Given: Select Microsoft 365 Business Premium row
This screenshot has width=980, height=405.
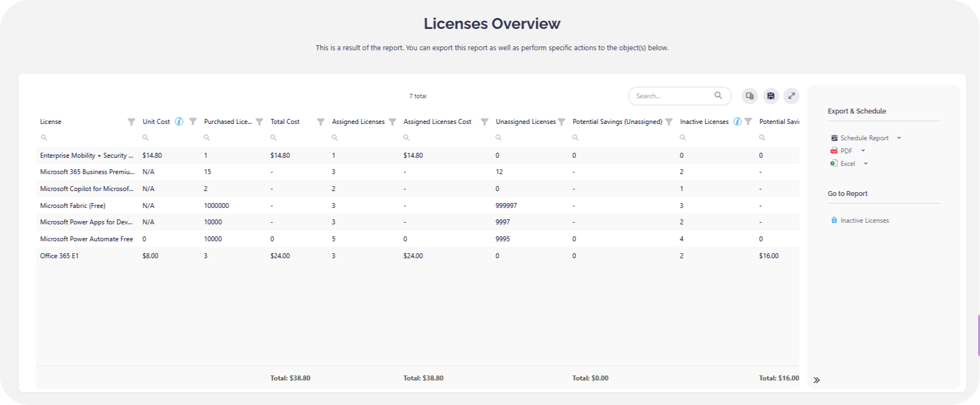Looking at the screenshot, I should [418, 172].
